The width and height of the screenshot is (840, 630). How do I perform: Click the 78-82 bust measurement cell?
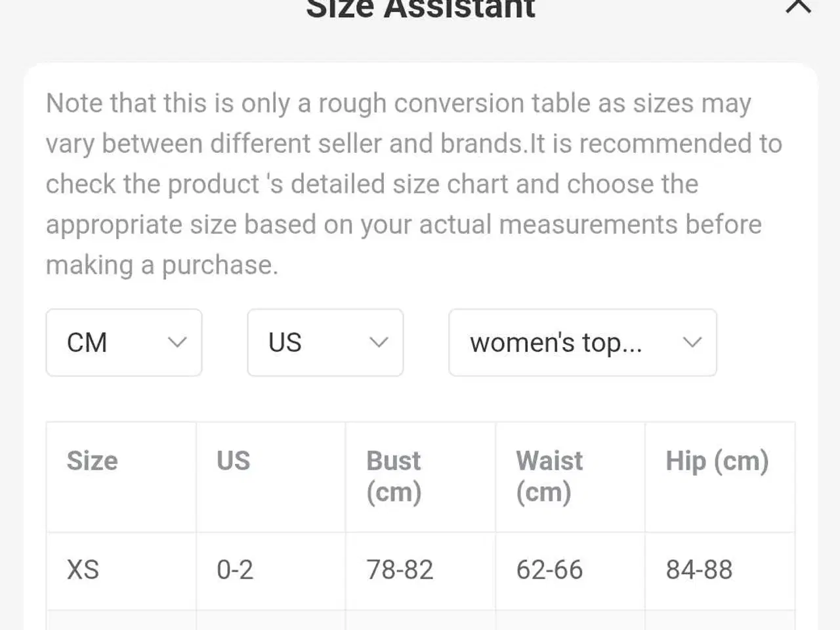(400, 570)
